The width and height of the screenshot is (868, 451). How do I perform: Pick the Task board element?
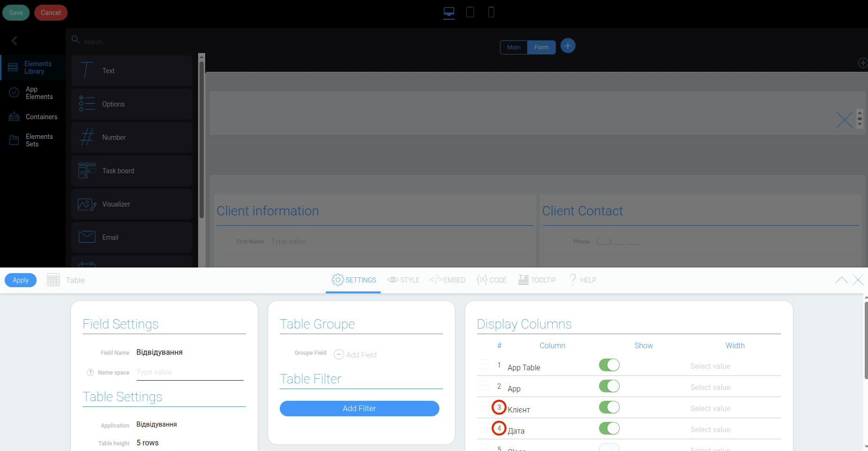pos(132,171)
